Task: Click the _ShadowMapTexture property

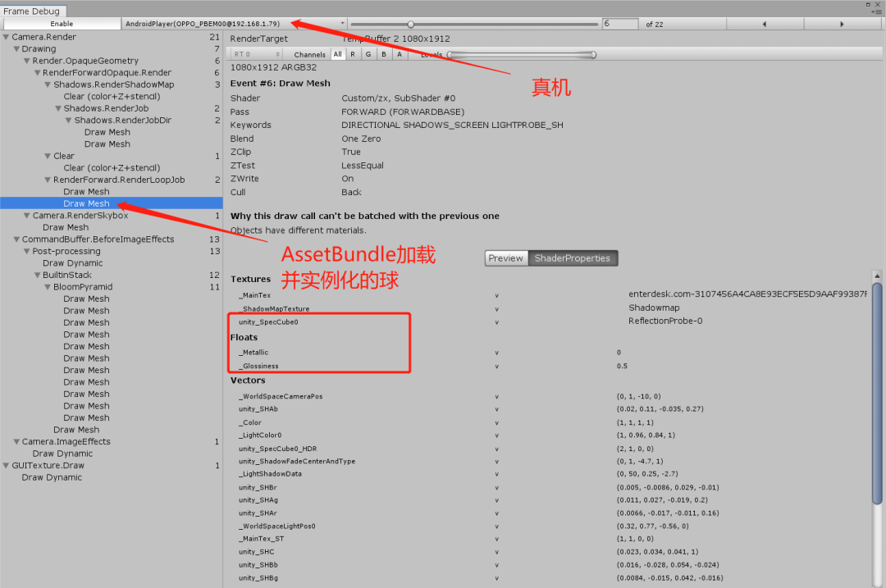Action: pyautogui.click(x=274, y=309)
